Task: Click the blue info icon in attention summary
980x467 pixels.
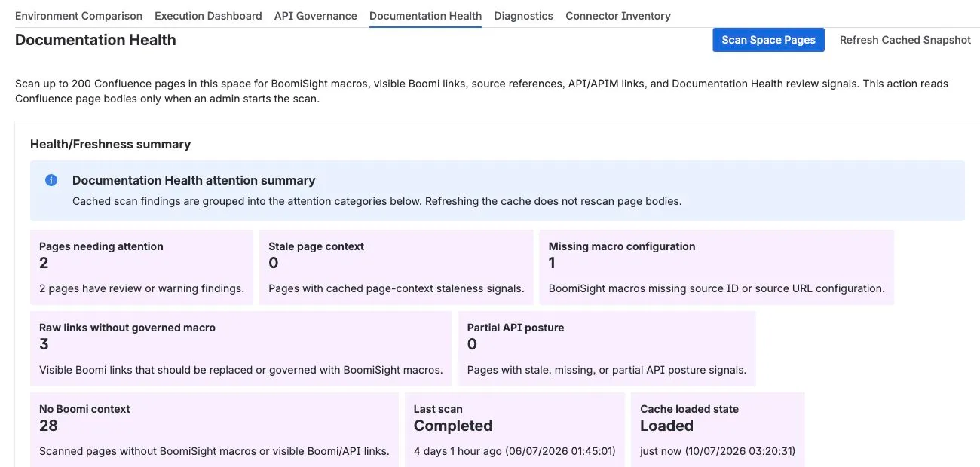Action: 51,180
